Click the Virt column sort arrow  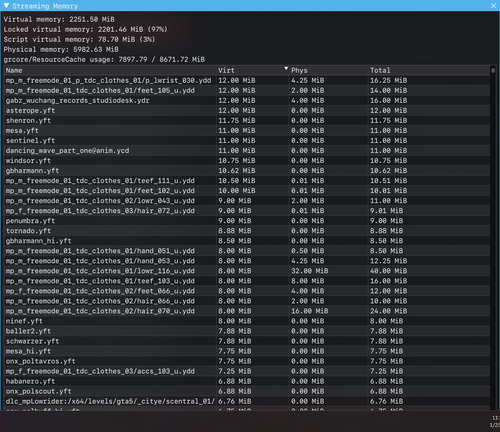point(286,69)
